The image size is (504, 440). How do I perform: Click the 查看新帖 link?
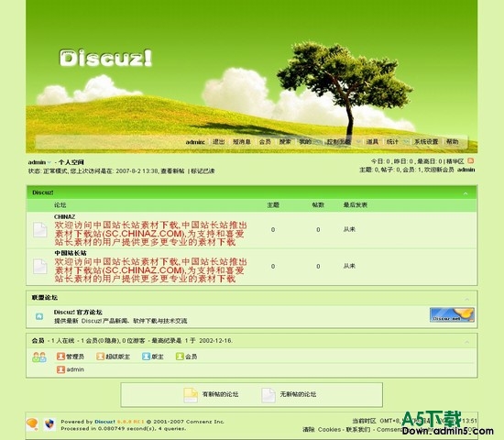172,171
